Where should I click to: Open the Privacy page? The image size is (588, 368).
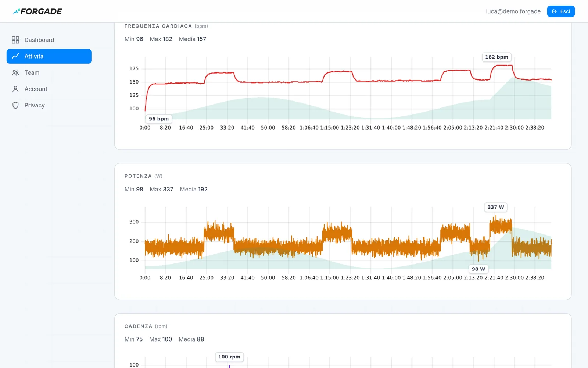click(49, 105)
